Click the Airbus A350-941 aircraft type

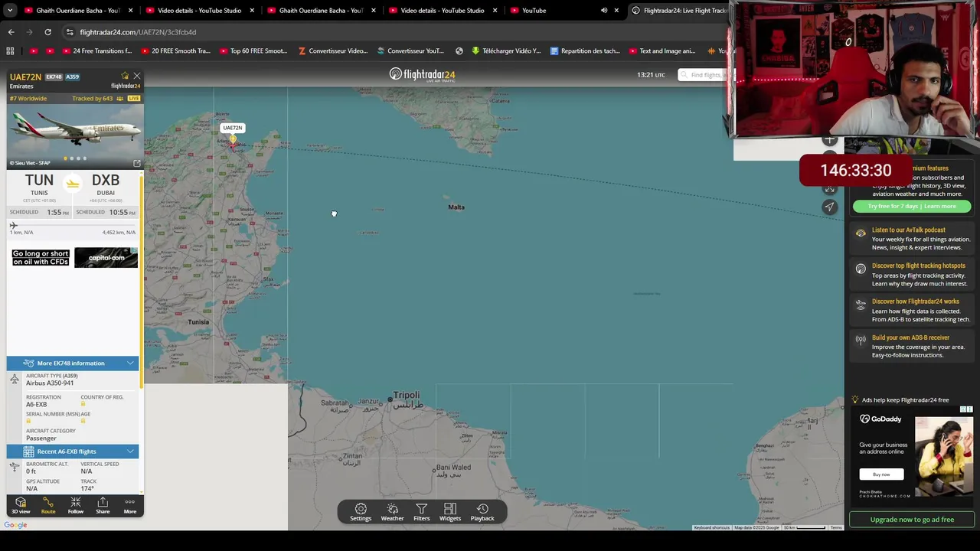point(50,383)
